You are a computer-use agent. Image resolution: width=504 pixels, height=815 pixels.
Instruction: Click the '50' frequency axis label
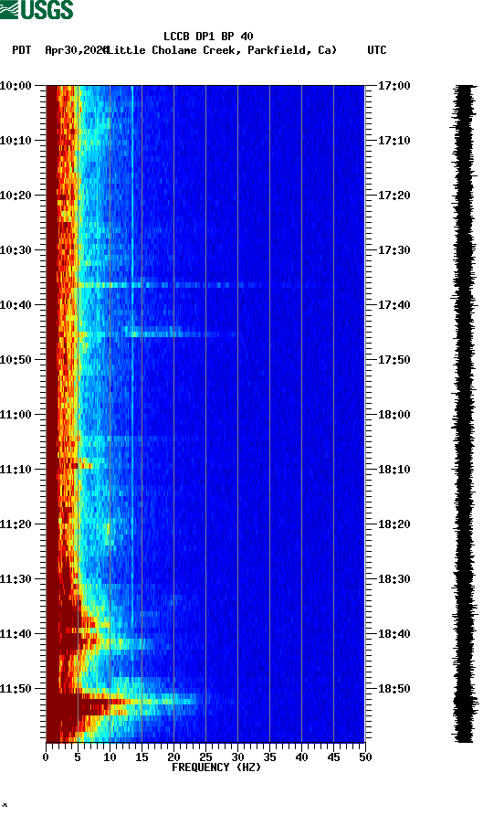coord(365,757)
